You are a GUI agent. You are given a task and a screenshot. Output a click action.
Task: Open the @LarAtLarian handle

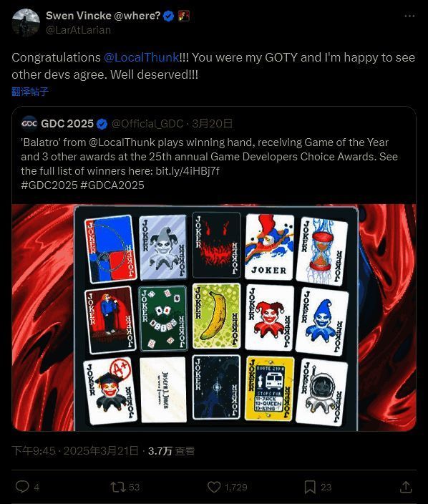click(79, 30)
